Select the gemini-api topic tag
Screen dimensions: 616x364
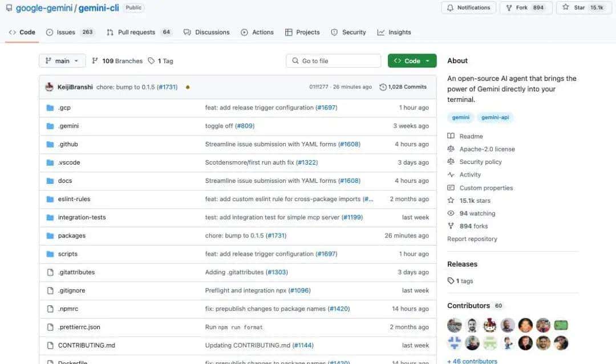click(x=495, y=117)
